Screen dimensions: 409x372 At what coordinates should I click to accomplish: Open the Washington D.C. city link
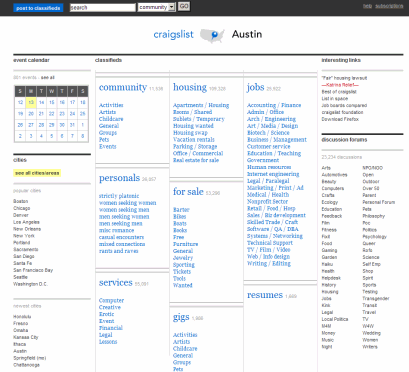coord(30,284)
